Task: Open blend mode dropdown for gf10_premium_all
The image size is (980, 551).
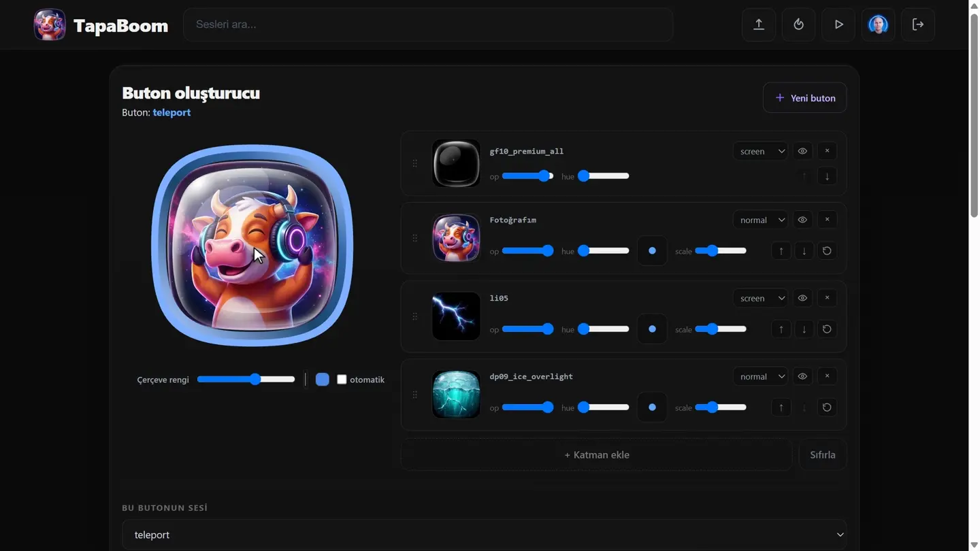Action: click(760, 151)
